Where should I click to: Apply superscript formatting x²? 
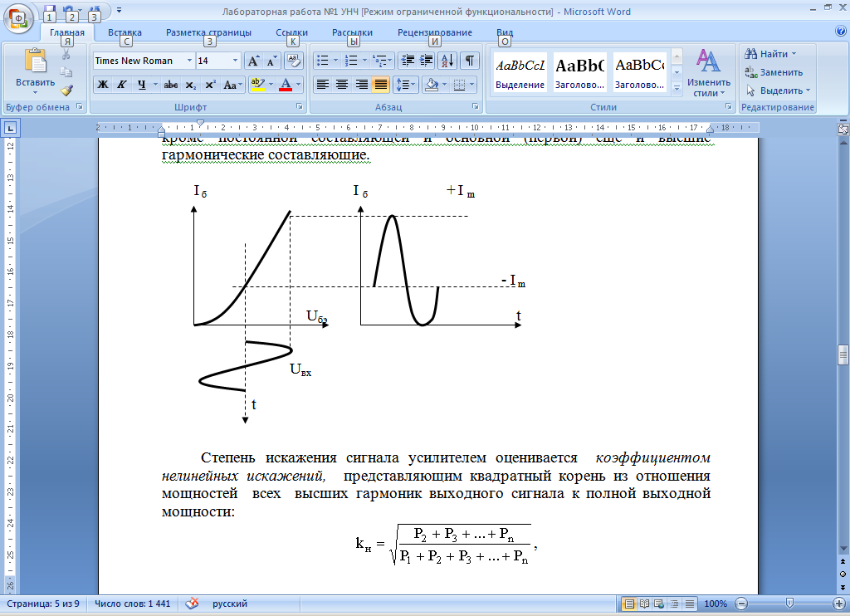click(x=210, y=85)
